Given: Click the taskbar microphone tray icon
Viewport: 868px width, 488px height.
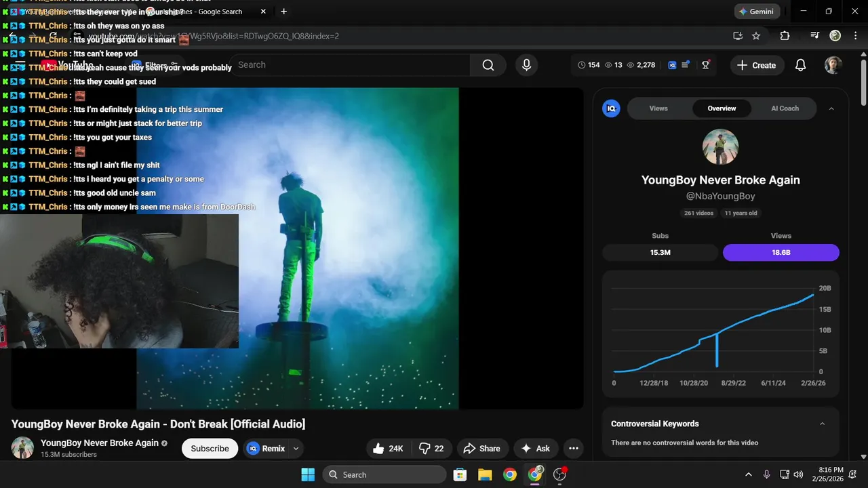Looking at the screenshot, I should tap(766, 474).
